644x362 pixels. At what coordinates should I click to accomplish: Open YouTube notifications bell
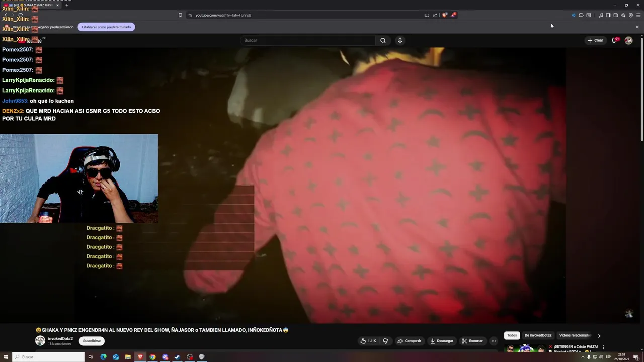coord(614,40)
